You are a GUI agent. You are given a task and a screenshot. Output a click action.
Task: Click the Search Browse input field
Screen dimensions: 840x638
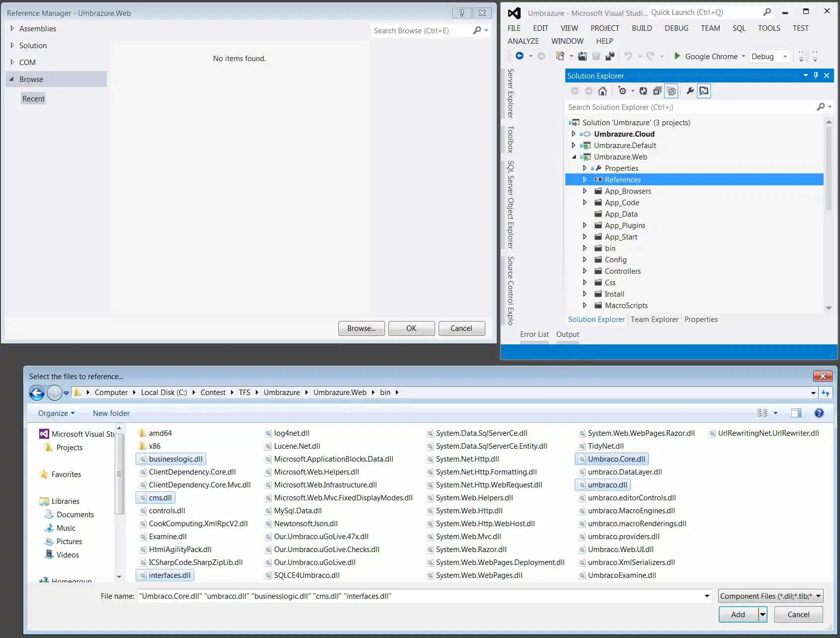pyautogui.click(x=421, y=30)
